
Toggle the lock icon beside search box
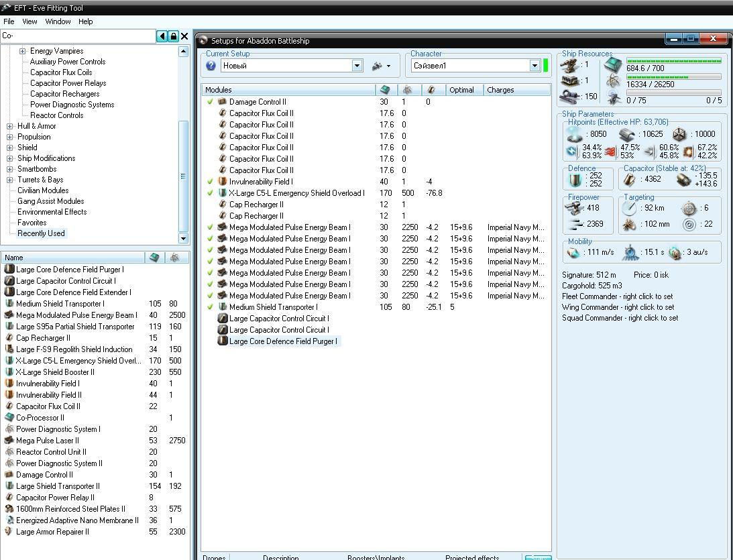(x=173, y=36)
